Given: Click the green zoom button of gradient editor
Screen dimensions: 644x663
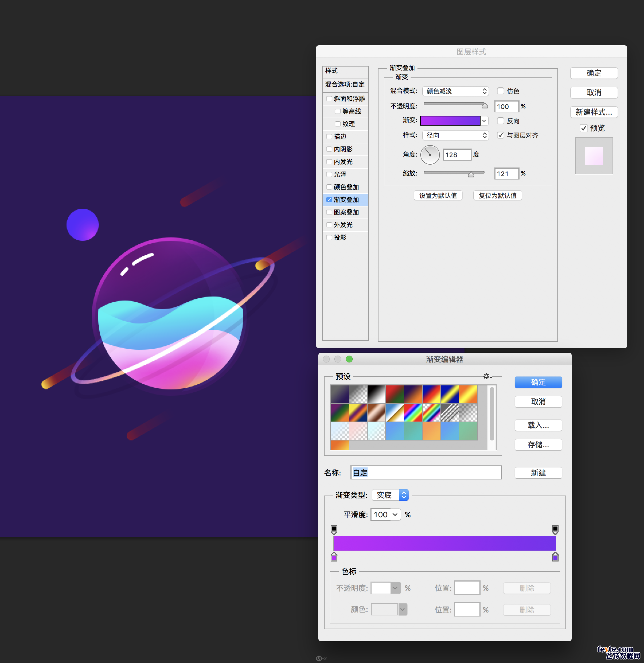Looking at the screenshot, I should 349,359.
